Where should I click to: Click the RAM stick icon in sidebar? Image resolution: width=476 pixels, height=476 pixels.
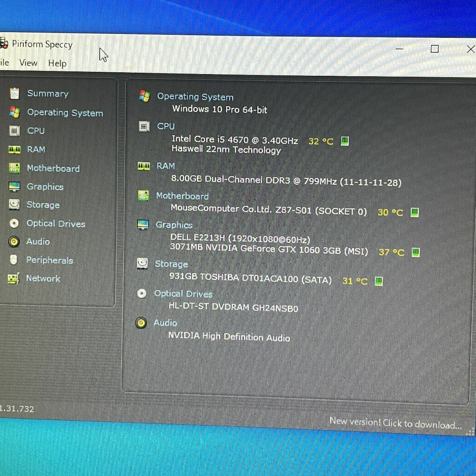coord(14,150)
